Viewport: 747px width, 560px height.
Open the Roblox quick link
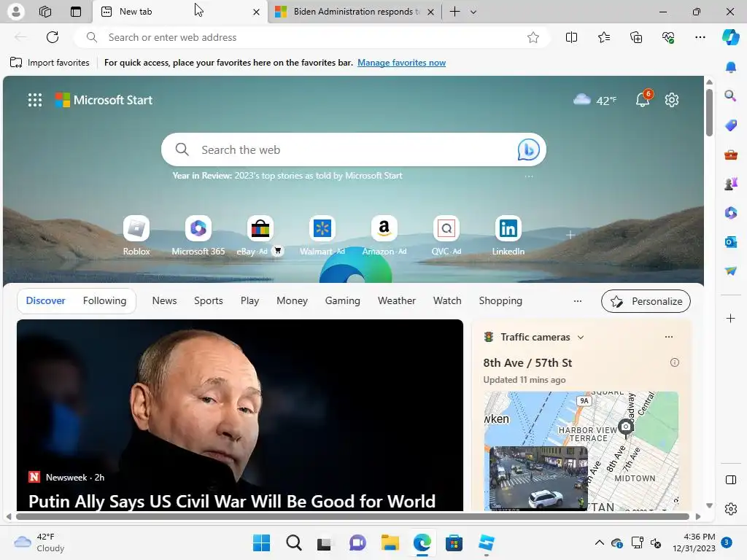point(136,236)
